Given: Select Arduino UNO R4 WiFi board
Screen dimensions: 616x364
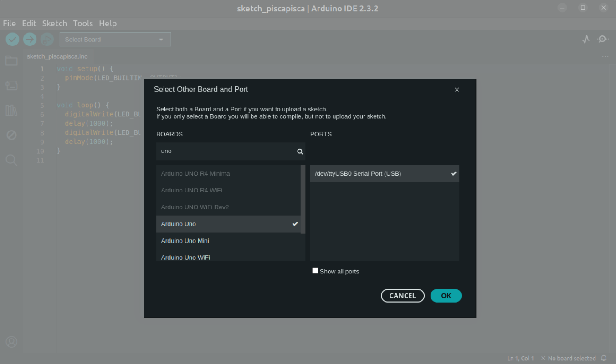Looking at the screenshot, I should point(228,190).
